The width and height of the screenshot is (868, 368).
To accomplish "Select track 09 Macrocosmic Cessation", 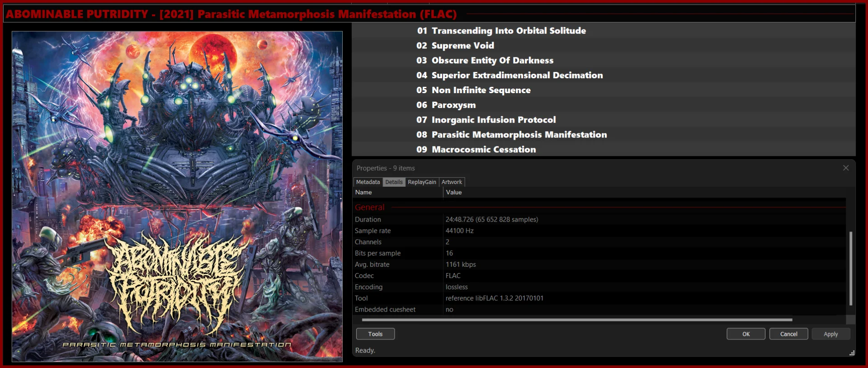I will tap(604, 149).
